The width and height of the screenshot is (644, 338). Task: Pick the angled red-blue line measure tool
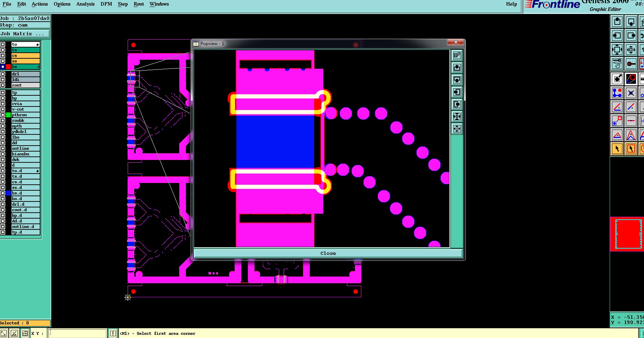pos(617,107)
